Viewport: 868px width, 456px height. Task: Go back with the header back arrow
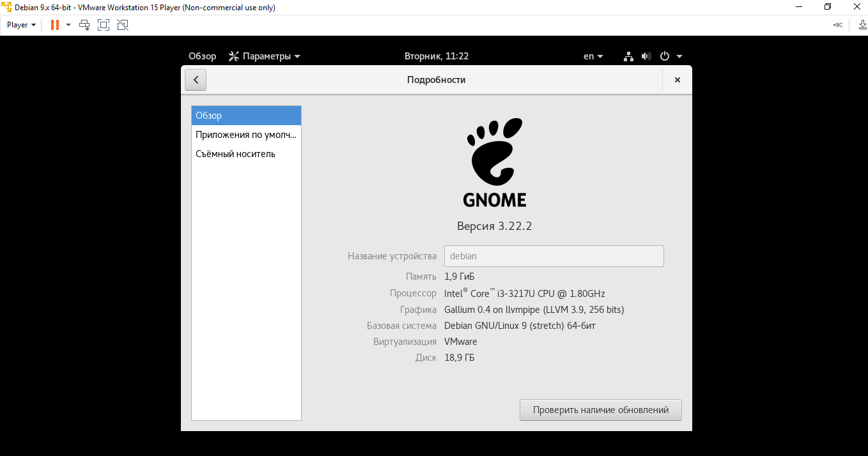(x=196, y=80)
